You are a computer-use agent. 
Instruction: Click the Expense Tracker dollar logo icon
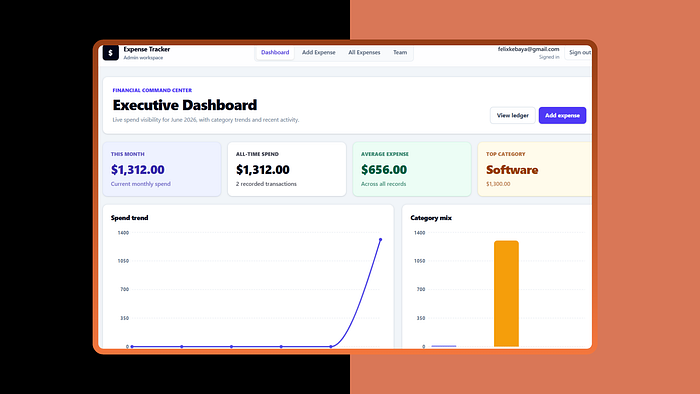pos(110,53)
